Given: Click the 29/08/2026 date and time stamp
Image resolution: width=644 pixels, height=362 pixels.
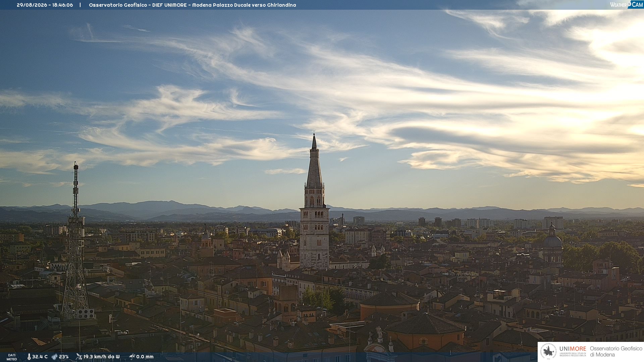Looking at the screenshot, I should pos(45,5).
